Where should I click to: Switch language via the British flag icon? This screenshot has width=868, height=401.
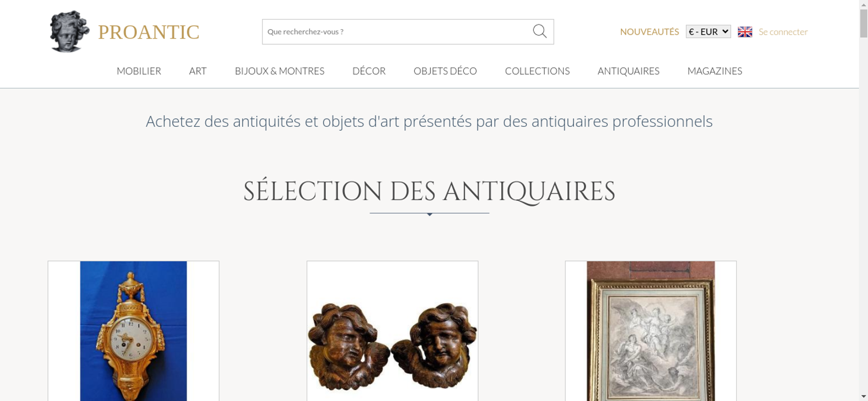pyautogui.click(x=745, y=32)
